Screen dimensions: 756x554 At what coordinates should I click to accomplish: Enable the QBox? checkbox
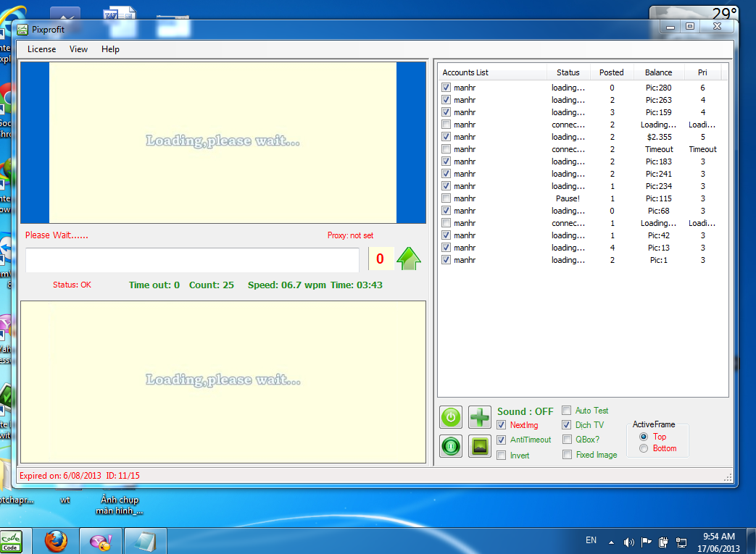tap(567, 440)
